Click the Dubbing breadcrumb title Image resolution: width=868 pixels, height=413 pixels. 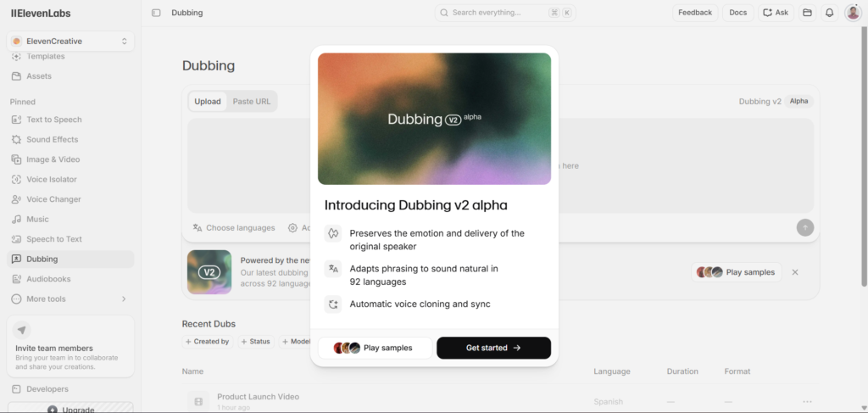tap(187, 13)
